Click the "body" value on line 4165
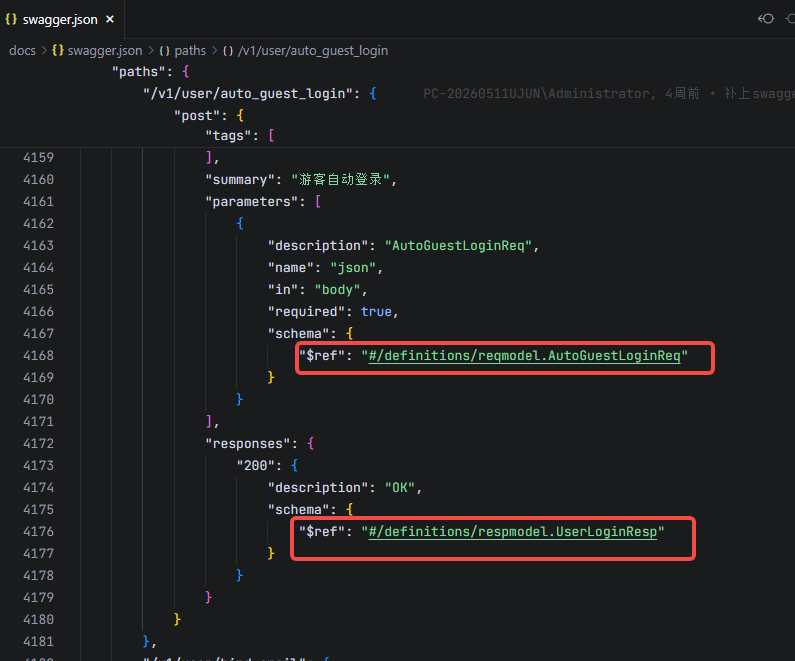 pyautogui.click(x=337, y=290)
